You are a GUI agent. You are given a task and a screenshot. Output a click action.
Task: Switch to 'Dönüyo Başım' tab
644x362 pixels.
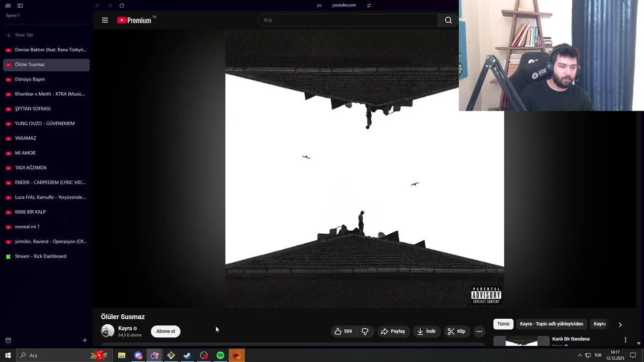46,79
